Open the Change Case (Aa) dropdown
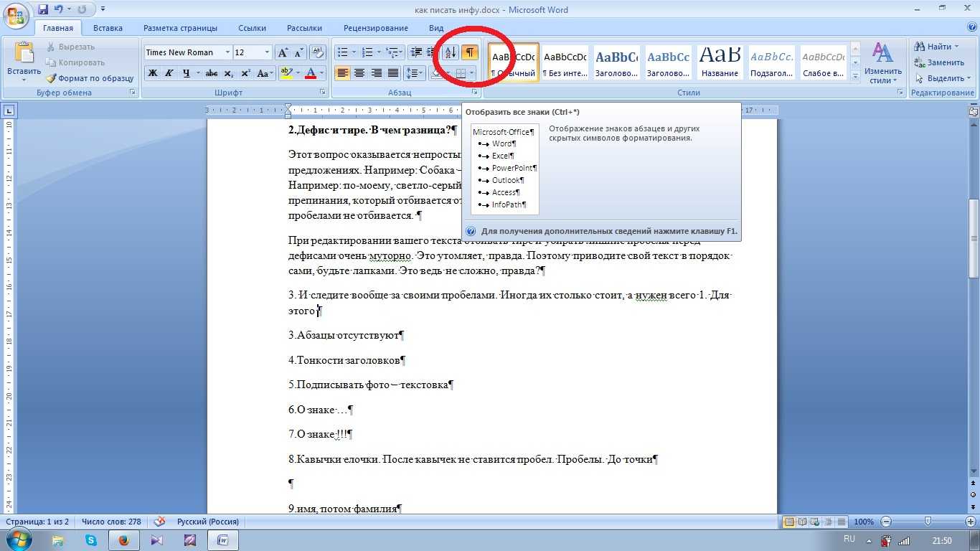980x551 pixels. [265, 73]
